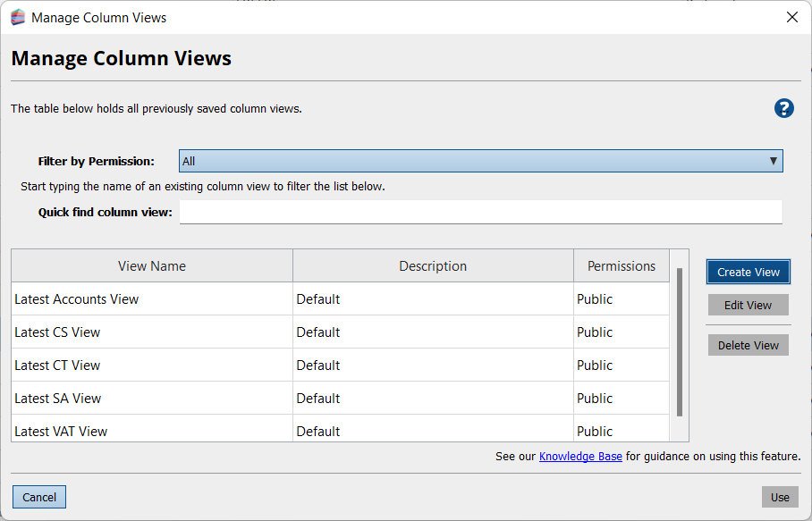The width and height of the screenshot is (812, 521).
Task: Click the application icon in title bar
Action: [x=18, y=17]
